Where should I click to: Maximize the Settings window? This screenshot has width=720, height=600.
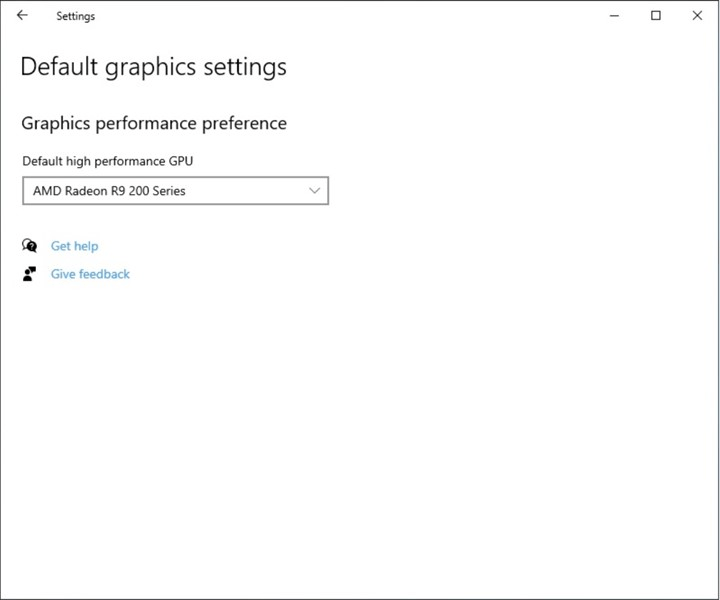(x=656, y=16)
